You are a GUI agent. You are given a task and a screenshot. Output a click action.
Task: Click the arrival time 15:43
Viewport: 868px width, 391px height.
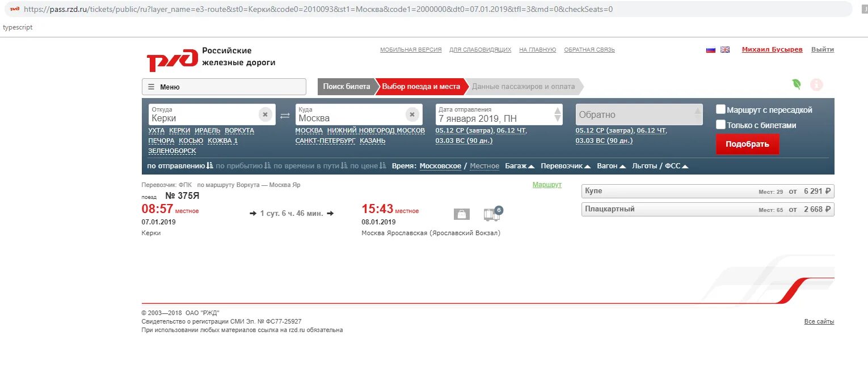(x=377, y=209)
